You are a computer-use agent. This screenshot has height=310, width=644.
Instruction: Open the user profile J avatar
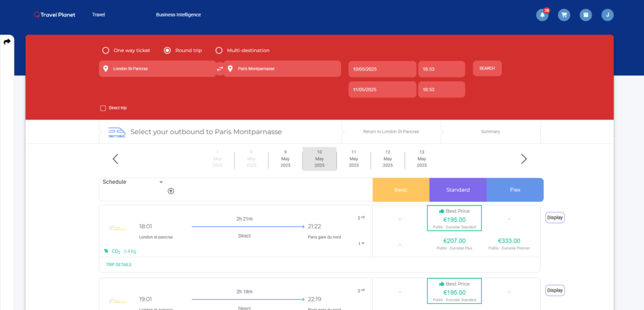point(608,15)
